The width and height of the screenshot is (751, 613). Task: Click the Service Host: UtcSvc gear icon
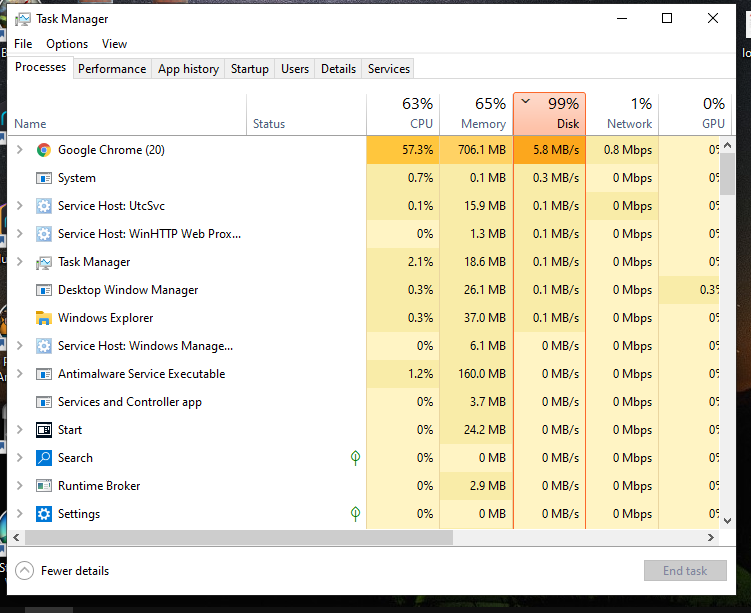pyautogui.click(x=44, y=206)
